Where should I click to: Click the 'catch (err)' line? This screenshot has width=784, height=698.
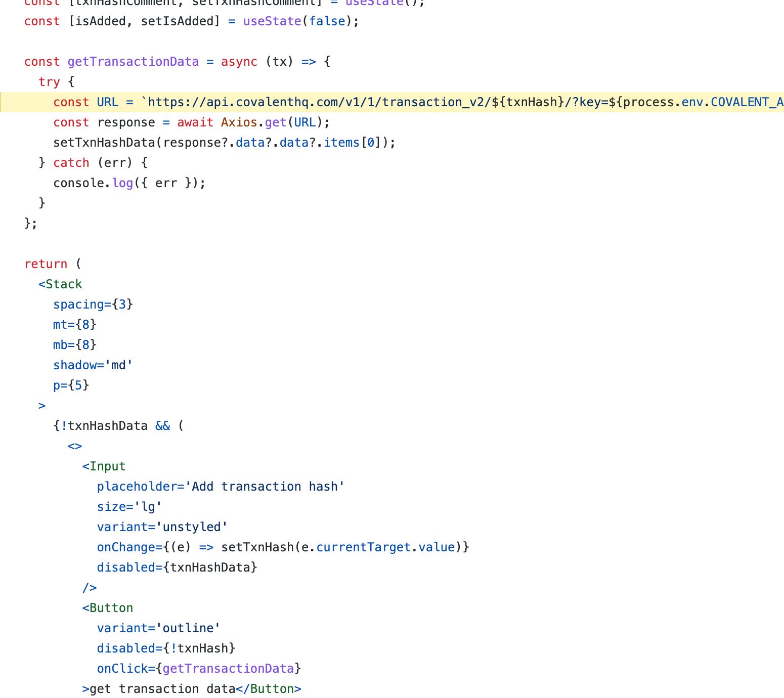pos(93,163)
